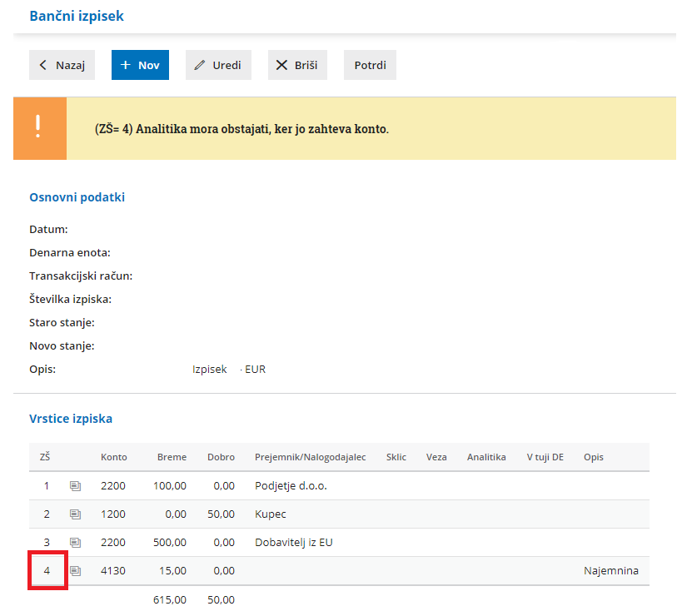Go back with the Nazaj button
Screen dimensions: 687x616
pyautogui.click(x=62, y=65)
